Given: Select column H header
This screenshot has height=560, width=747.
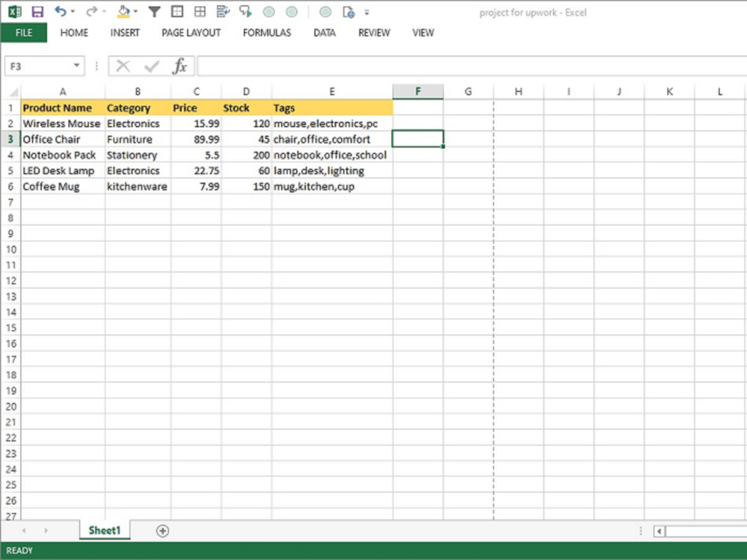Looking at the screenshot, I should 518,91.
